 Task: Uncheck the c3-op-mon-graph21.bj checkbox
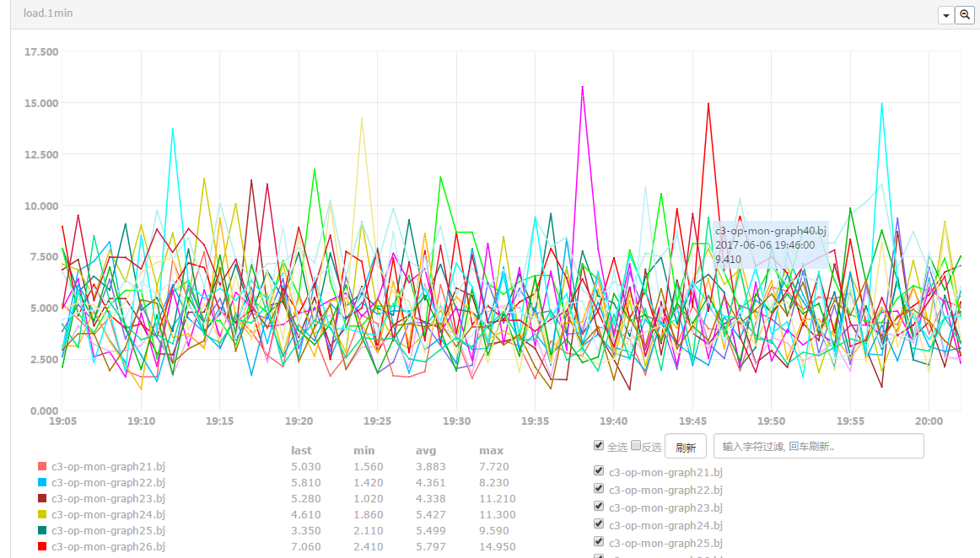[x=599, y=471]
